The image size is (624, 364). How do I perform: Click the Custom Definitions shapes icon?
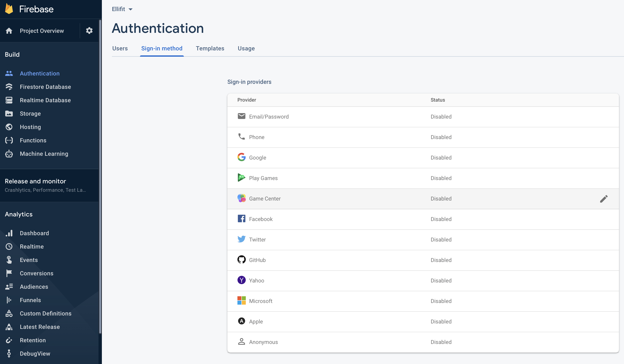pos(9,313)
